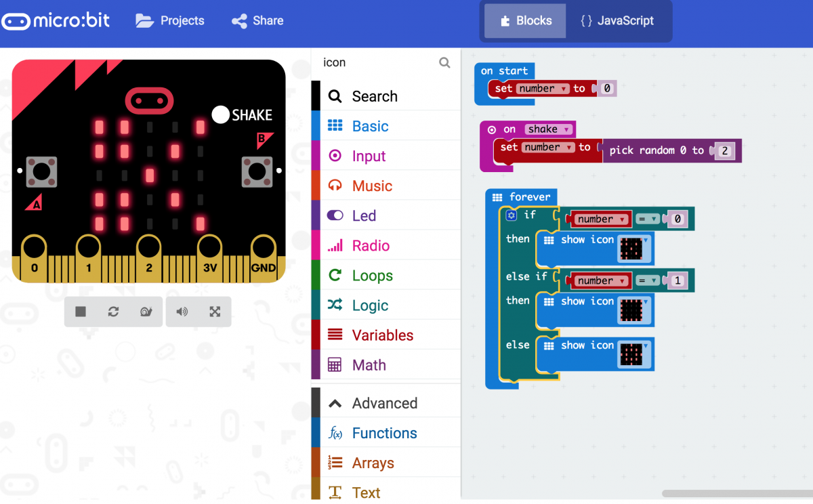
Task: Restart the micro:bit simulator
Action: pos(113,312)
